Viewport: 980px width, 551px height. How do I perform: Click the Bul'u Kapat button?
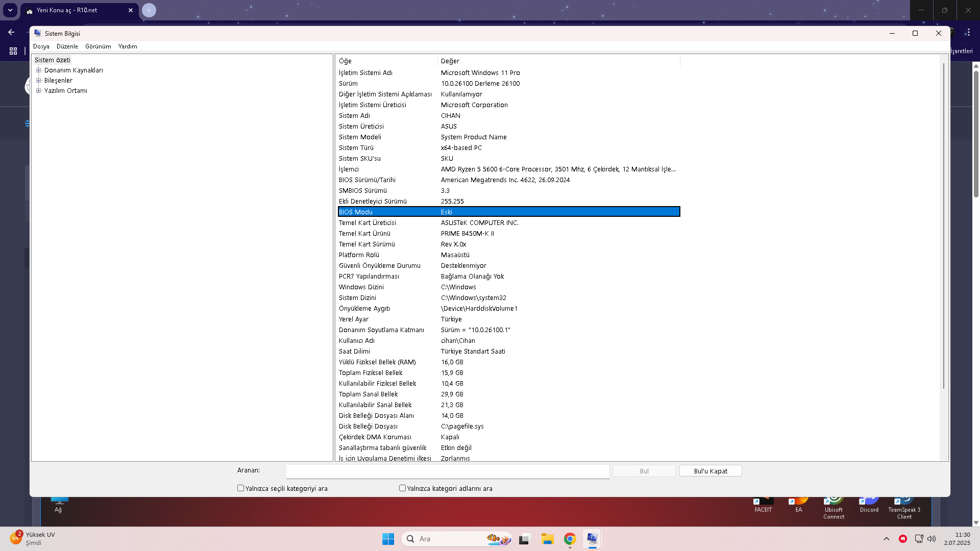click(x=710, y=471)
